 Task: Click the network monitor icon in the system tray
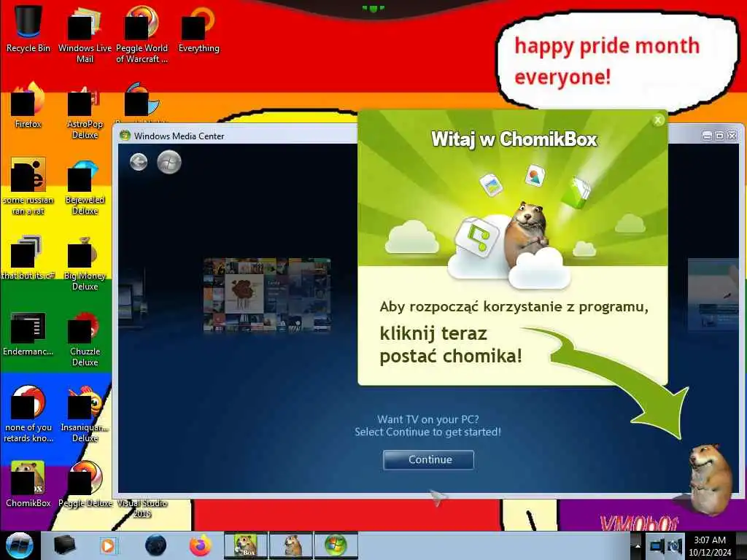click(x=657, y=545)
